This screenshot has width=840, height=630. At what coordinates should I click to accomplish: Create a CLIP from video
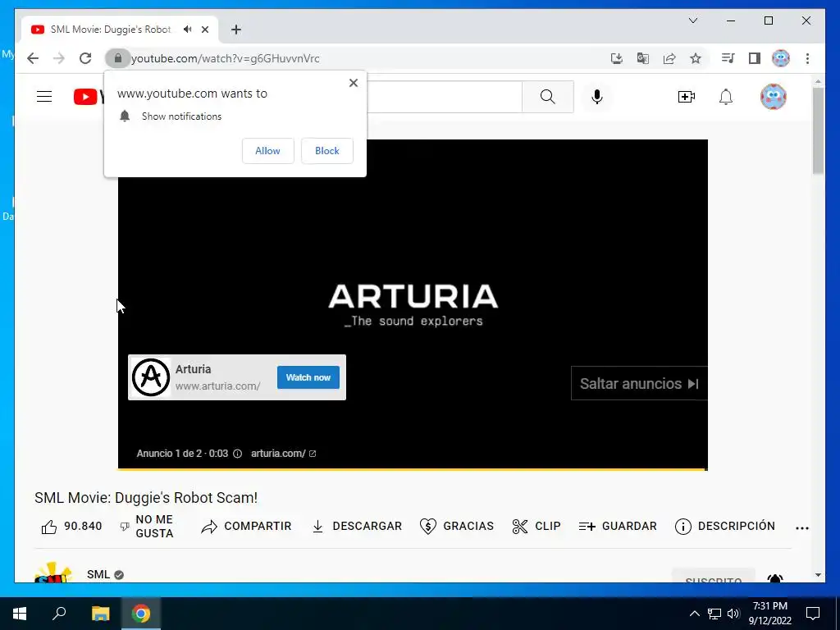(536, 526)
